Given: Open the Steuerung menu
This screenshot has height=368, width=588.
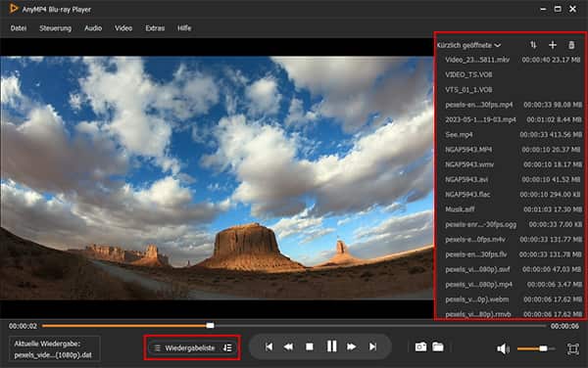Looking at the screenshot, I should click(55, 28).
